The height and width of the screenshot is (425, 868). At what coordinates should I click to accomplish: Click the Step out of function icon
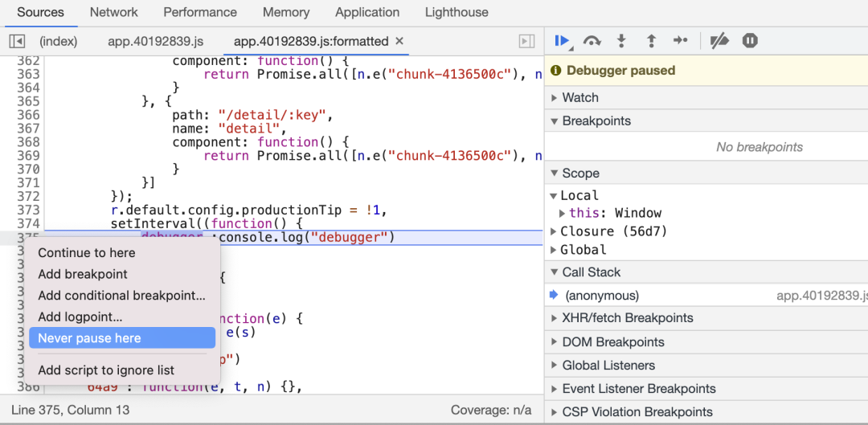651,41
